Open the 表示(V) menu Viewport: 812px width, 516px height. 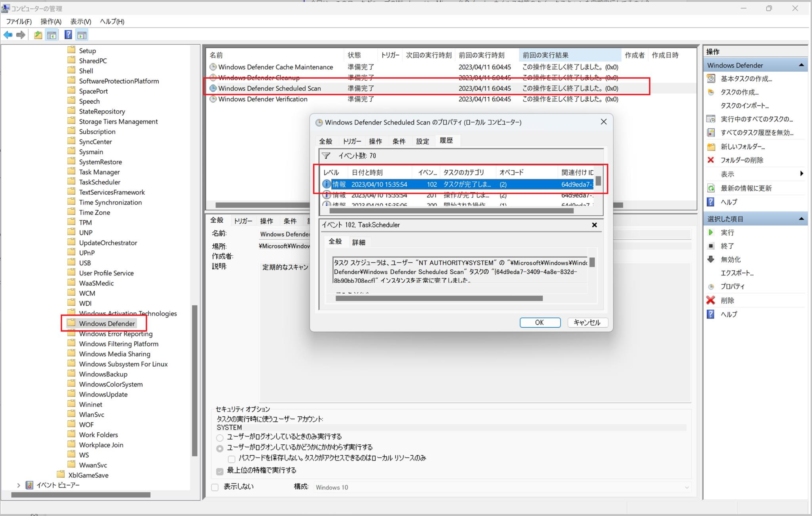[x=81, y=21]
